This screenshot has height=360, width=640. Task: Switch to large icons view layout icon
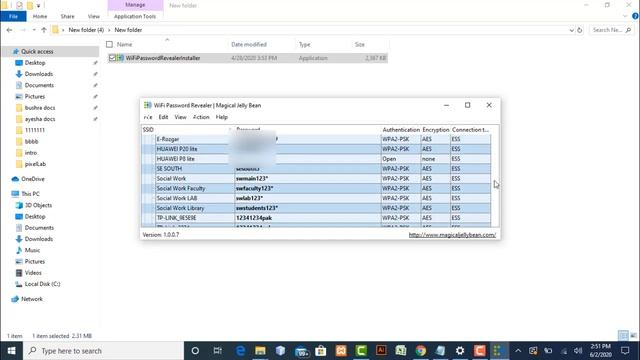pyautogui.click(x=633, y=336)
